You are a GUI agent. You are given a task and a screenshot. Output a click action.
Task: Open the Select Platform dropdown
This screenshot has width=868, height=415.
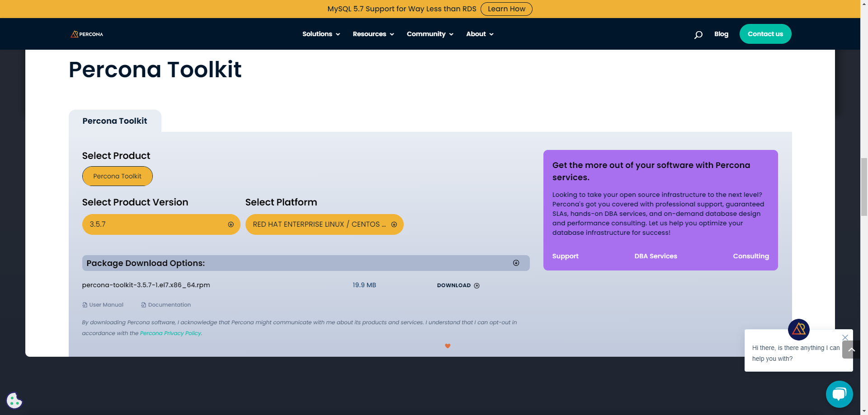(x=324, y=224)
